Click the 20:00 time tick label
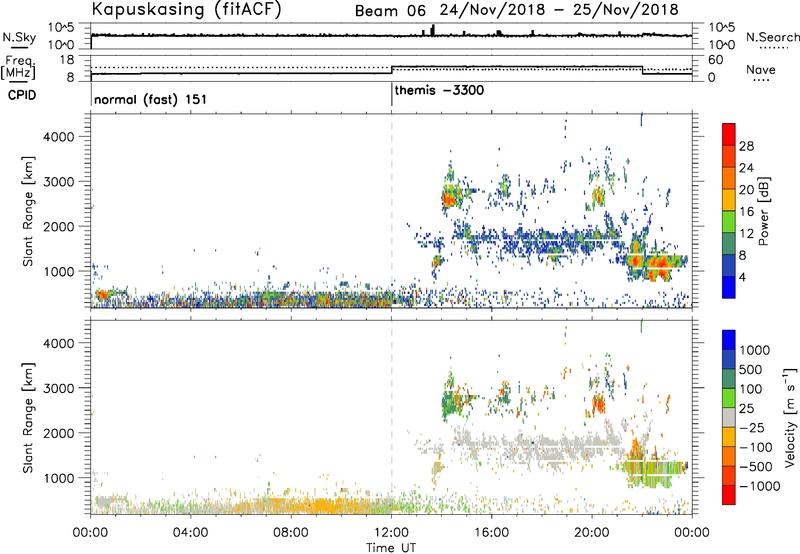 pyautogui.click(x=592, y=533)
